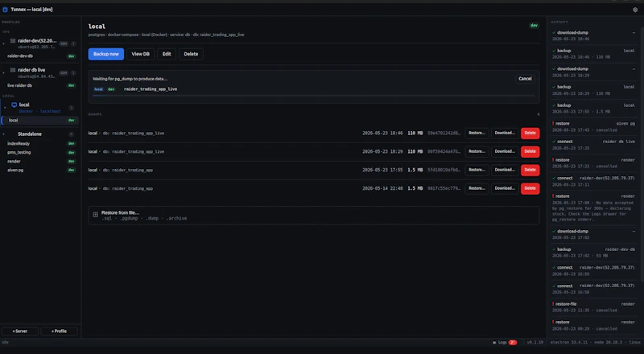The width and height of the screenshot is (644, 354).
Task: Click the dev tag in backup progress panel
Action: tap(111, 89)
